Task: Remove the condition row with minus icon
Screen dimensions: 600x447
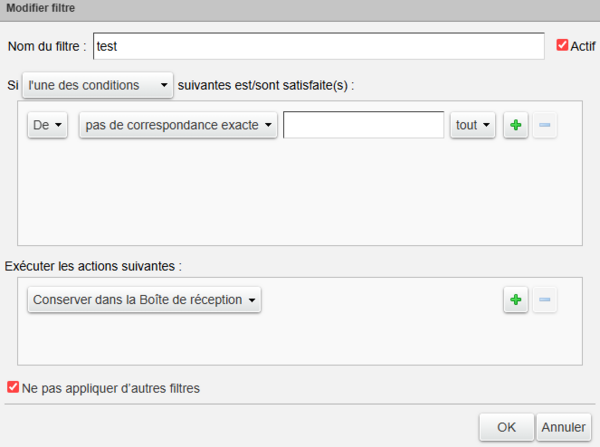Action: [544, 125]
